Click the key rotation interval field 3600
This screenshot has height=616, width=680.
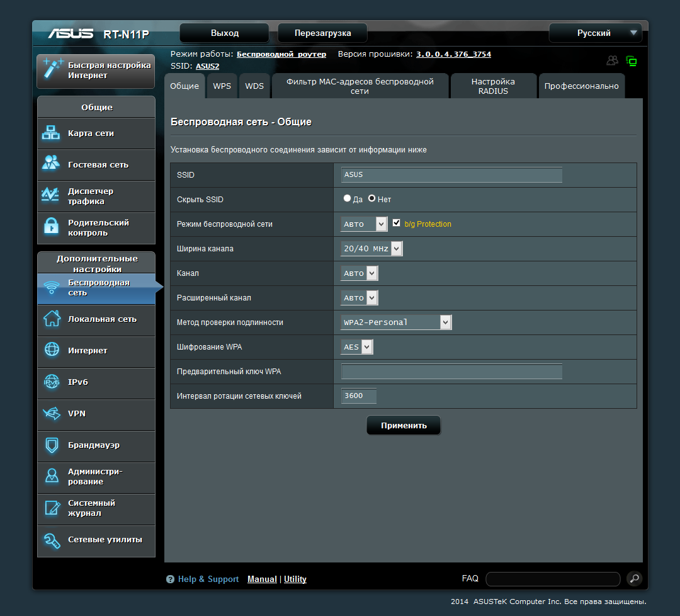[x=359, y=396]
